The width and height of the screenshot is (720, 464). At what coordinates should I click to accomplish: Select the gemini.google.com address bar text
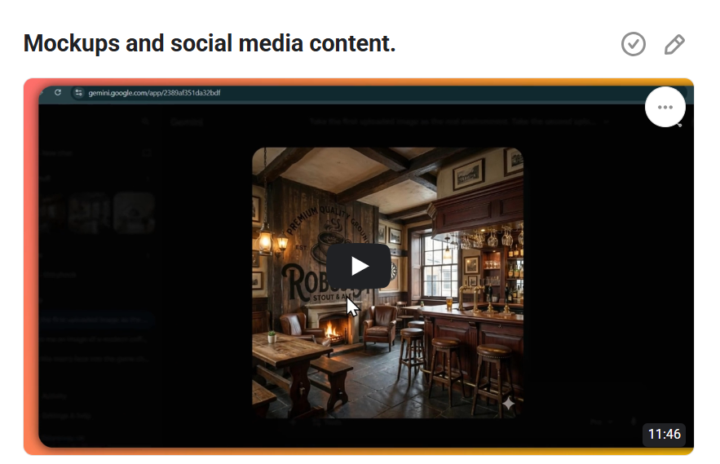tap(154, 93)
